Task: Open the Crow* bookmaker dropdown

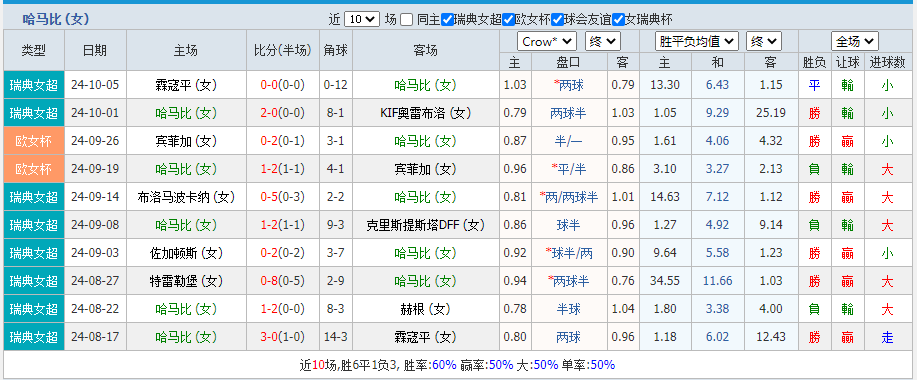Action: click(x=547, y=42)
